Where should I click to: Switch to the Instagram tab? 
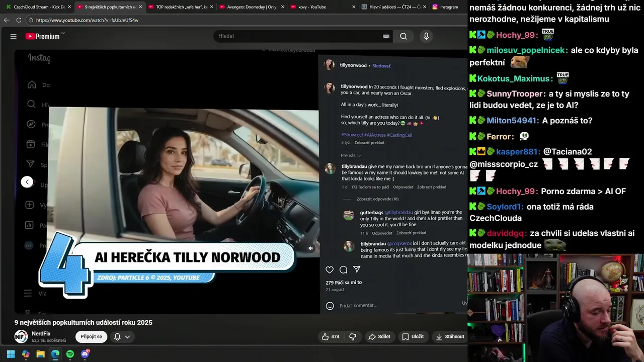click(x=448, y=7)
